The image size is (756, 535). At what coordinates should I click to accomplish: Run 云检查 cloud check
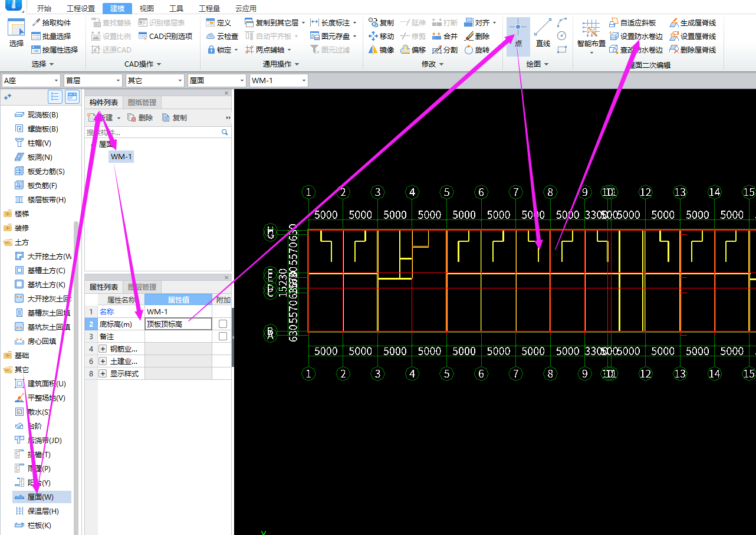[222, 36]
